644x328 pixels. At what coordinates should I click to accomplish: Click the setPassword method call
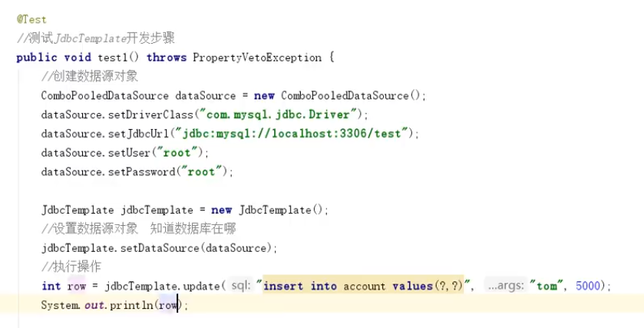(x=142, y=172)
